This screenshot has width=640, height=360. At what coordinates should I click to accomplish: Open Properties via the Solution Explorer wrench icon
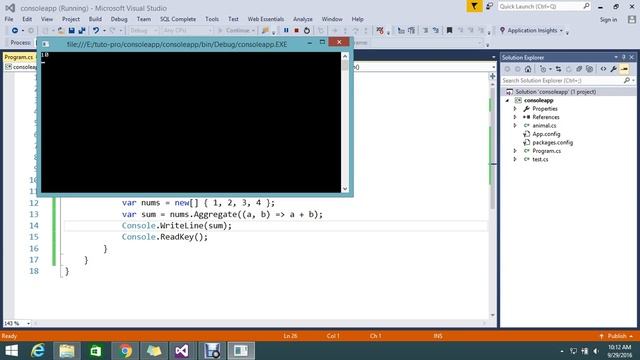coord(613,69)
